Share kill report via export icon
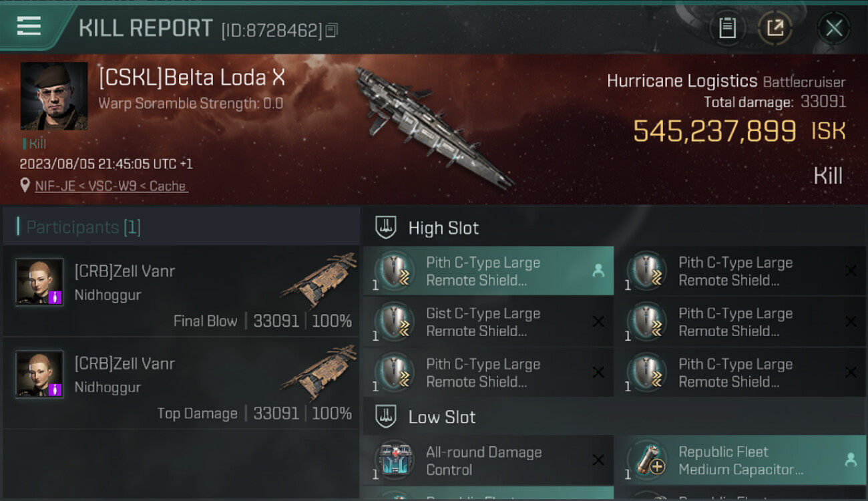Screen dimensions: 868x501 pos(775,28)
